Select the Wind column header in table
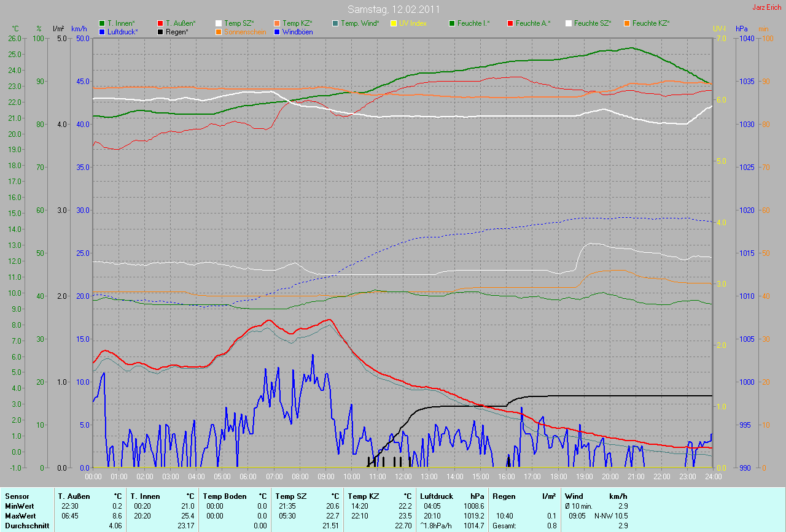786x532 pixels. point(574,496)
